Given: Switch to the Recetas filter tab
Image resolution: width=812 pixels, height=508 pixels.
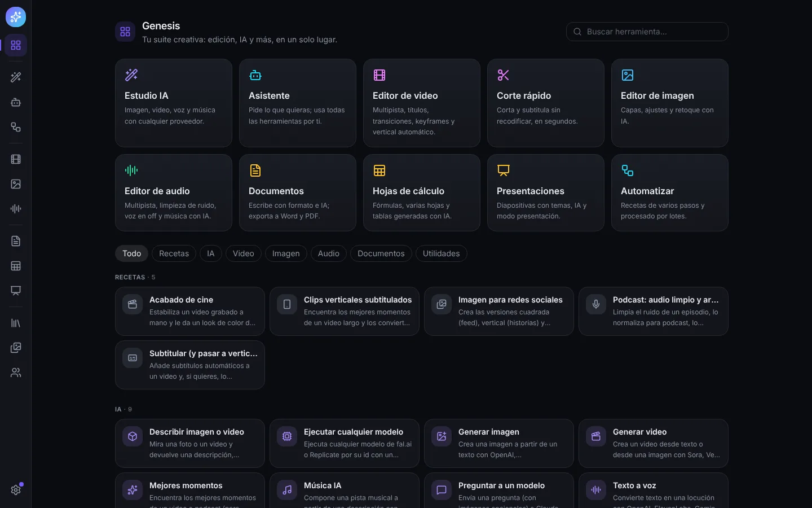Looking at the screenshot, I should point(174,253).
